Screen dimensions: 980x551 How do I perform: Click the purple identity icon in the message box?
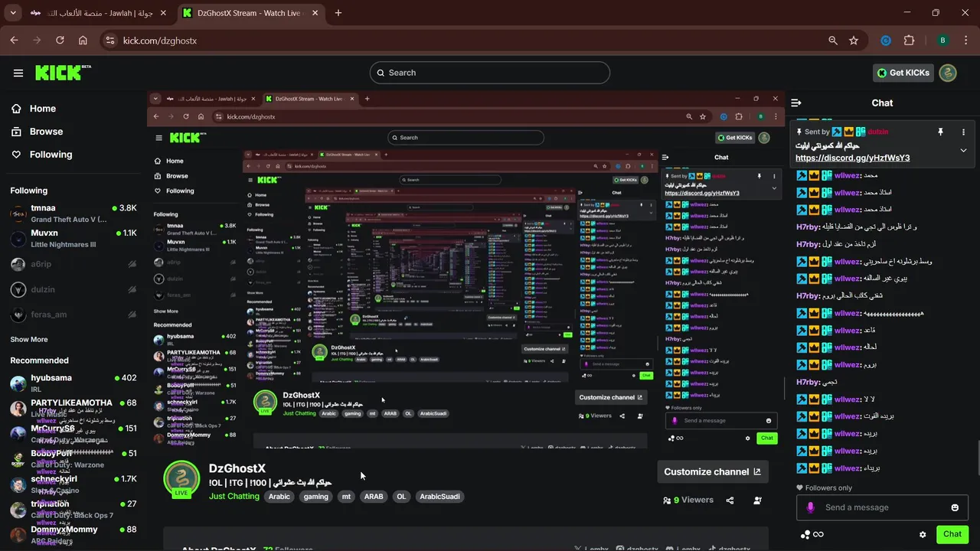[x=811, y=507]
